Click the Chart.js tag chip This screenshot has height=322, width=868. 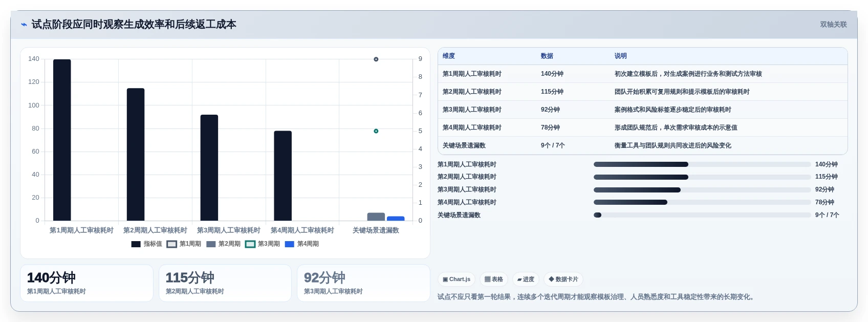pyautogui.click(x=457, y=280)
